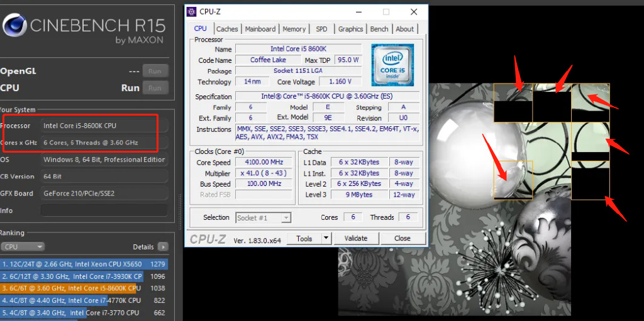This screenshot has height=321, width=644.
Task: Show the Graphics tab
Action: pyautogui.click(x=350, y=29)
